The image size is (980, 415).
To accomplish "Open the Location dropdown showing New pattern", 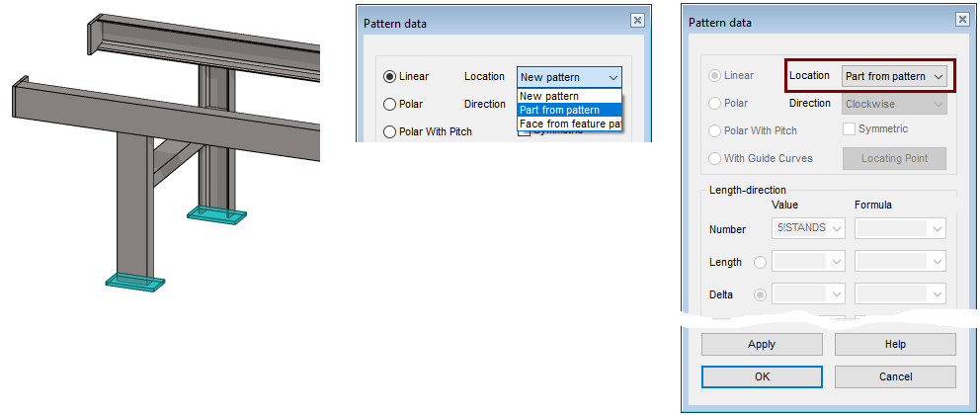I will (569, 77).
